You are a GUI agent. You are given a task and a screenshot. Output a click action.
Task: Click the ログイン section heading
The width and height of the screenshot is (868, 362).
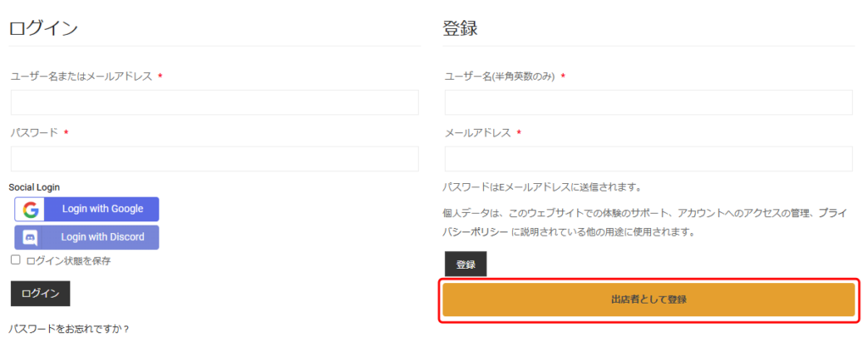click(44, 28)
